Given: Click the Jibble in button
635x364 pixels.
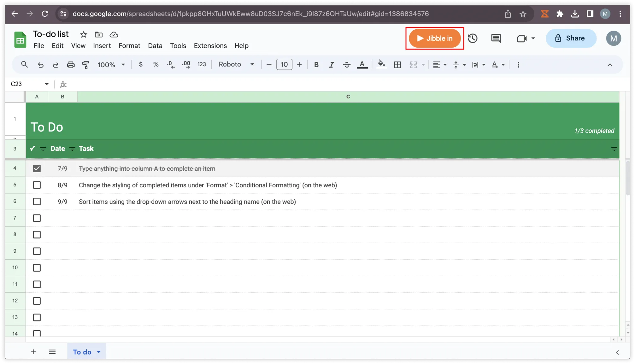Looking at the screenshot, I should coord(434,38).
